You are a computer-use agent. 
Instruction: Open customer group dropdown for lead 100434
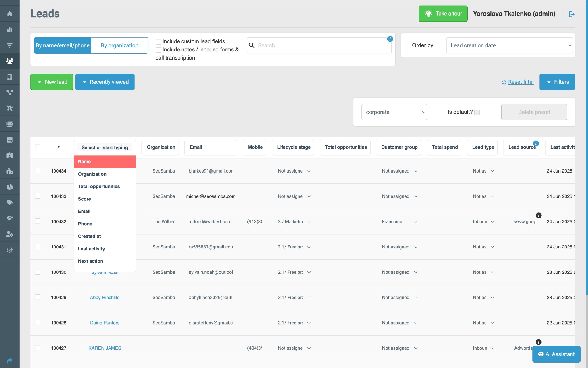[x=400, y=171]
